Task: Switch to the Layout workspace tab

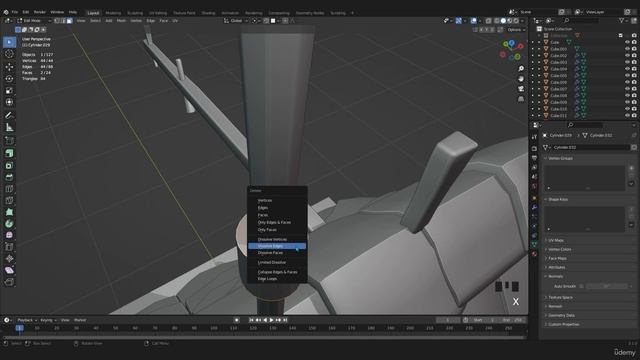Action: tap(93, 13)
